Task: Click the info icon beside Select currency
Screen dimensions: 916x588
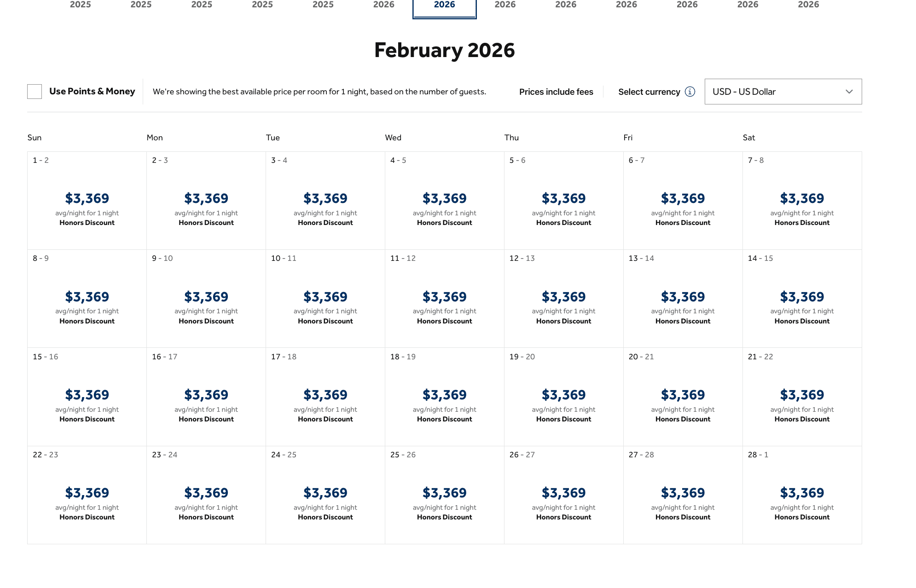Action: [690, 92]
